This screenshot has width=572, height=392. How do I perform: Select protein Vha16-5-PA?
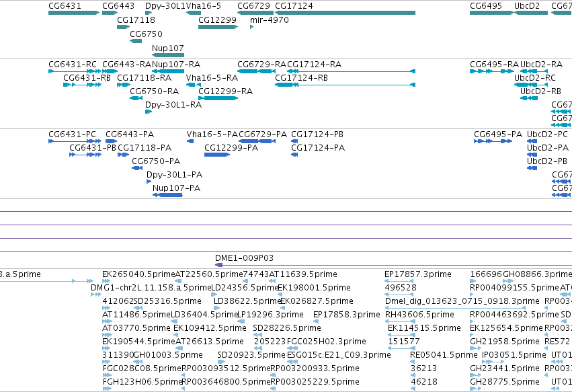point(190,141)
